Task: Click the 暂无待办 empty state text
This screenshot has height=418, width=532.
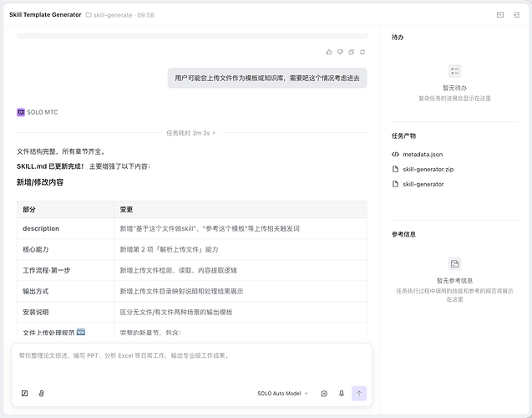Action: click(454, 88)
